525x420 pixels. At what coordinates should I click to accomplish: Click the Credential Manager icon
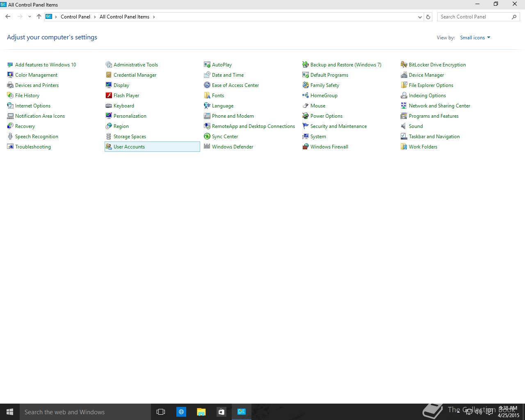[109, 75]
